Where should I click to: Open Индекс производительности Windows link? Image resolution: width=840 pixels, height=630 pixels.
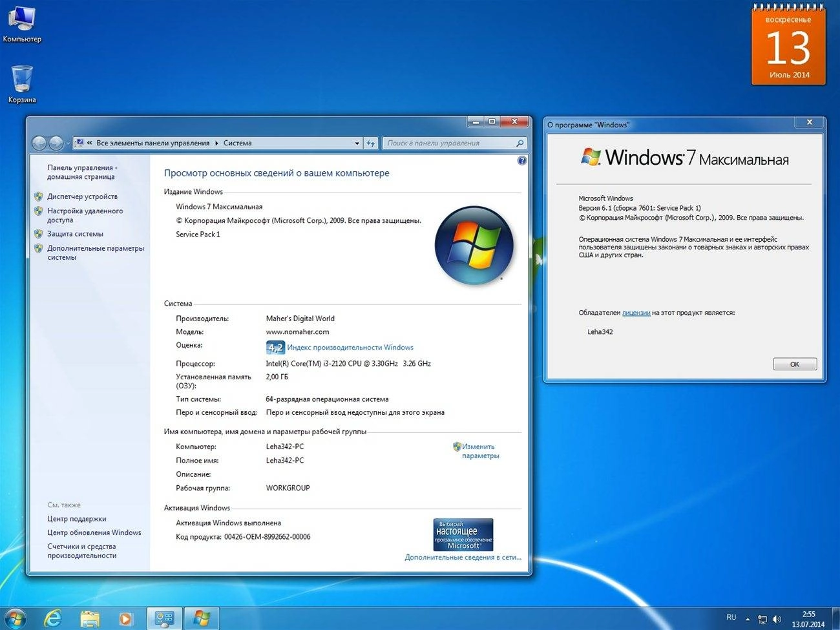click(x=350, y=348)
